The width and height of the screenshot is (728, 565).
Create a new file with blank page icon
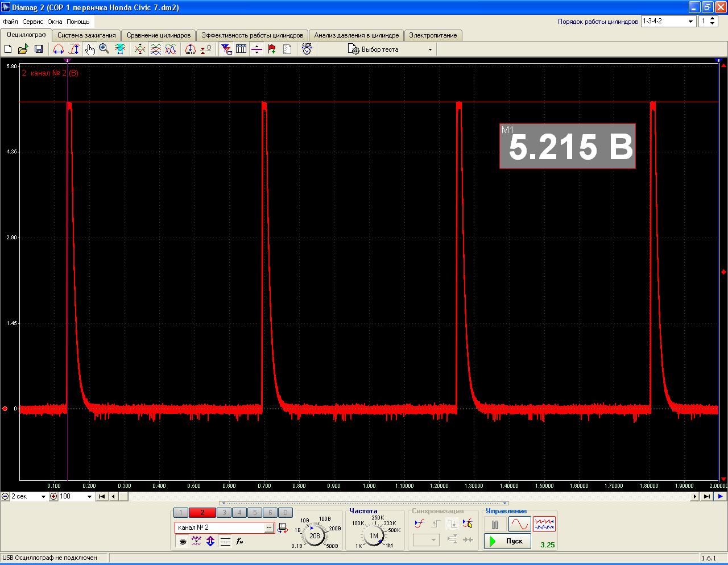pyautogui.click(x=8, y=49)
